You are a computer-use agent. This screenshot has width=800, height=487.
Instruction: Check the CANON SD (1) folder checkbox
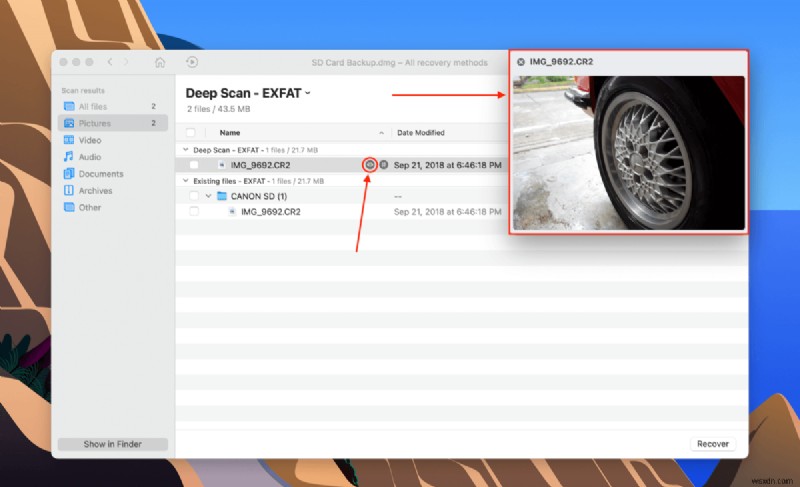[194, 196]
